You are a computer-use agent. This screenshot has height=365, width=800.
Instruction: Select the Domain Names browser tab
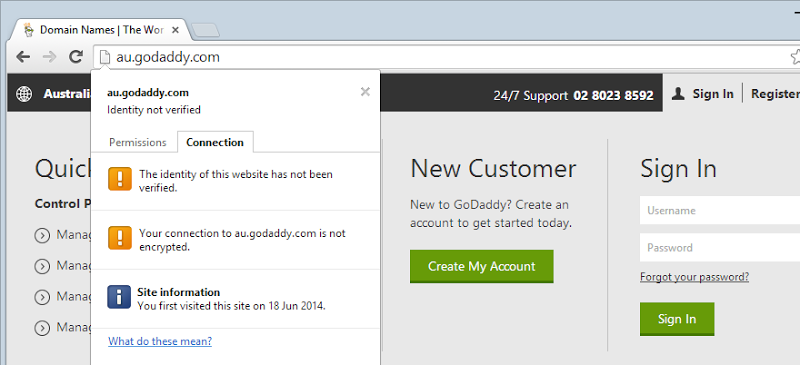pos(101,30)
